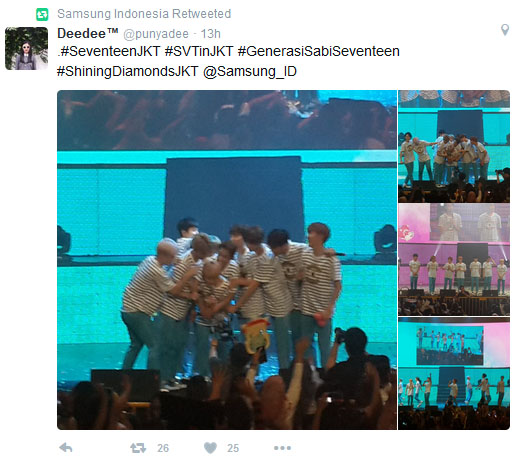Viewport: 520px width, 462px height.
Task: Click Samsung Indonesia Retweeted text
Action: point(144,14)
